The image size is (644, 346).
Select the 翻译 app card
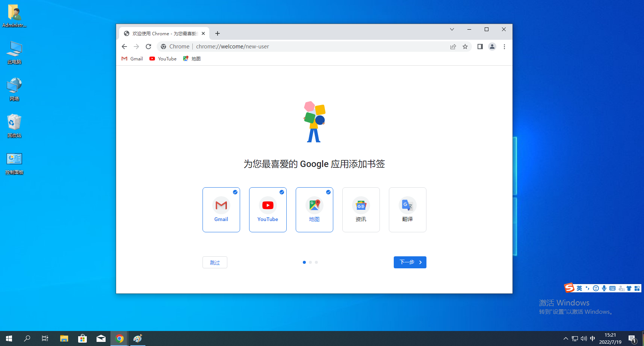click(408, 210)
